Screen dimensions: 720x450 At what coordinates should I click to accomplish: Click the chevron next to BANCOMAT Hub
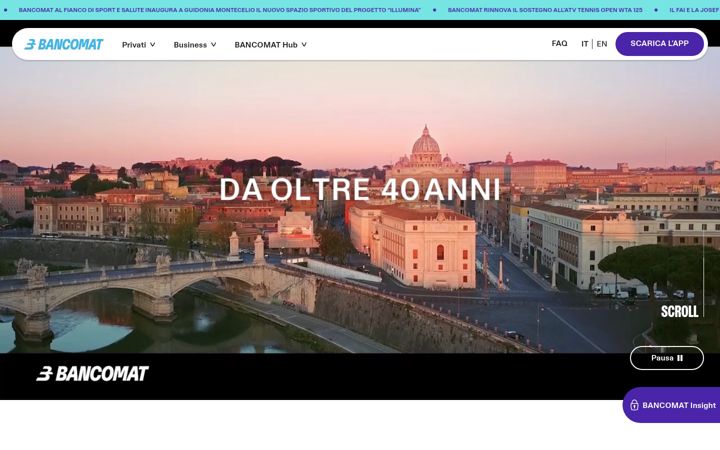click(304, 45)
